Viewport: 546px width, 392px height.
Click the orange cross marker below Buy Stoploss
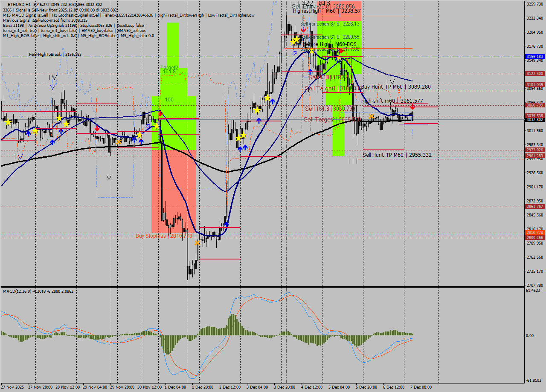point(197,243)
